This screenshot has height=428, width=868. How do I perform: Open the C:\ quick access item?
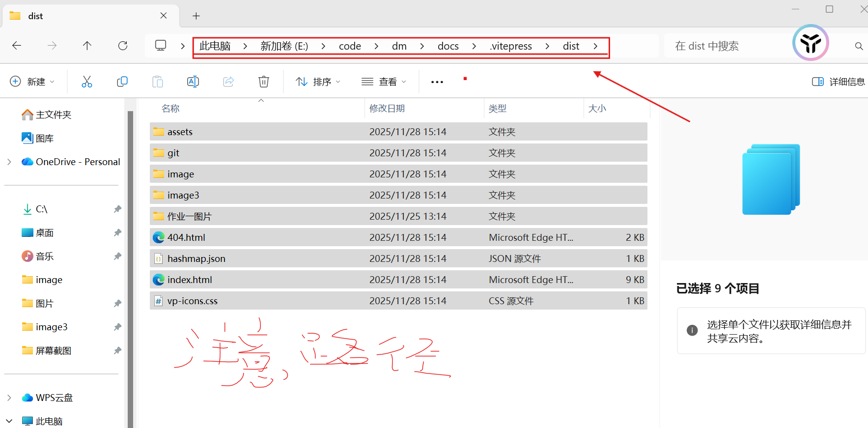tap(35, 209)
